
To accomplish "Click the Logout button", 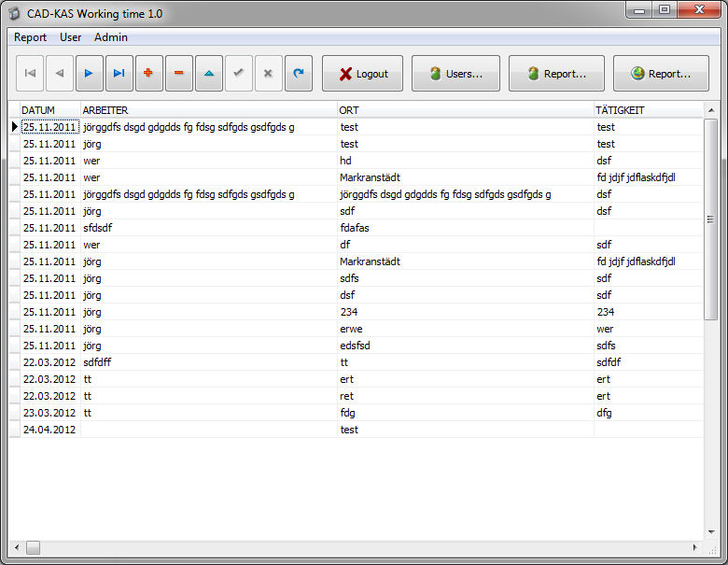I will 362,74.
